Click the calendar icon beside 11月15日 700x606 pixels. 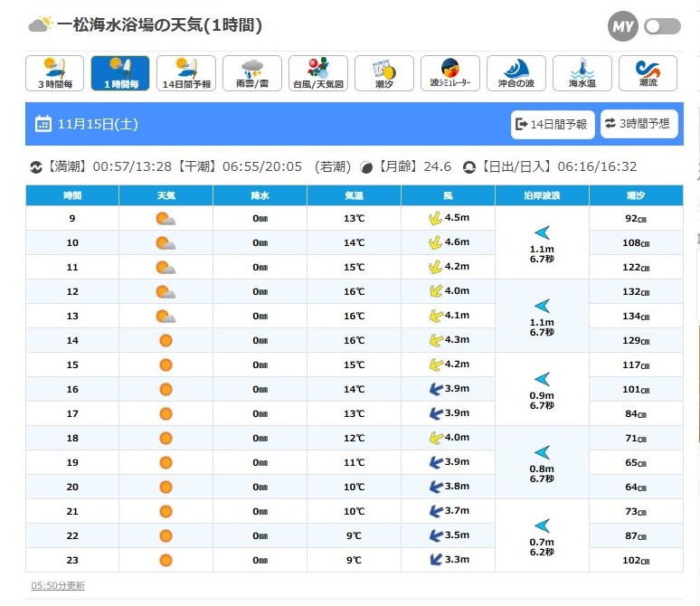(x=43, y=124)
